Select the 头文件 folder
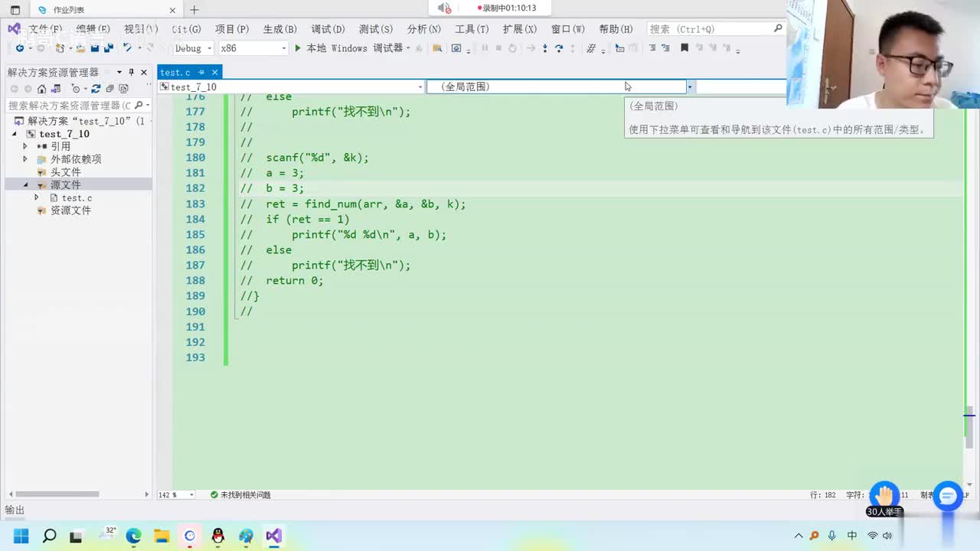The width and height of the screenshot is (980, 551). (x=66, y=172)
